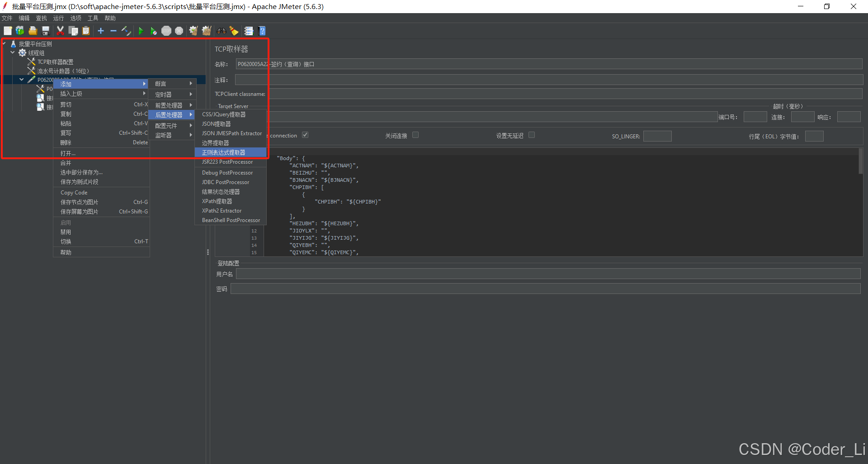The width and height of the screenshot is (868, 464).
Task: Click the request body vertical scrollbar
Action: click(861, 161)
